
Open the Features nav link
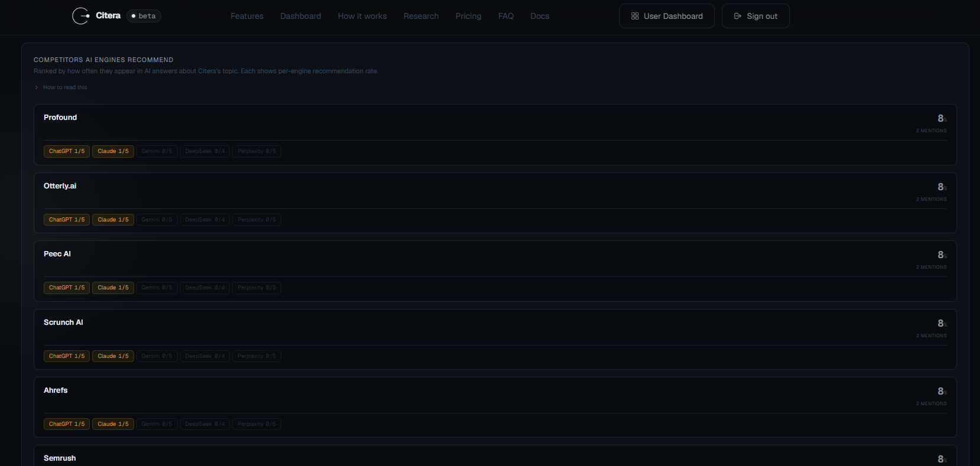click(247, 16)
